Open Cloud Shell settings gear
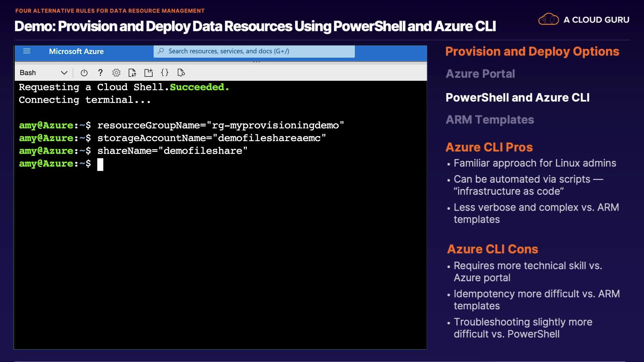The width and height of the screenshot is (644, 362). 116,73
